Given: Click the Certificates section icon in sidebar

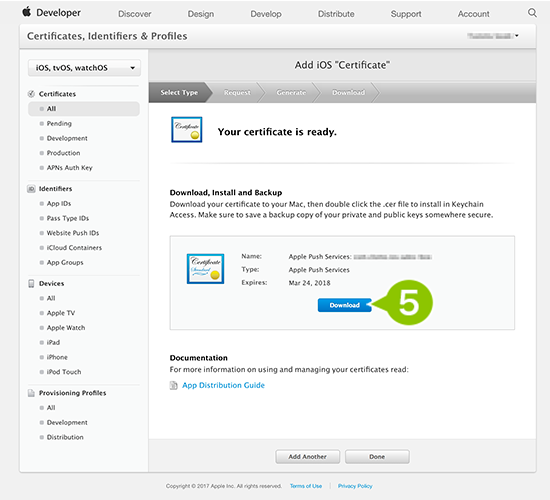Looking at the screenshot, I should pos(31,94).
